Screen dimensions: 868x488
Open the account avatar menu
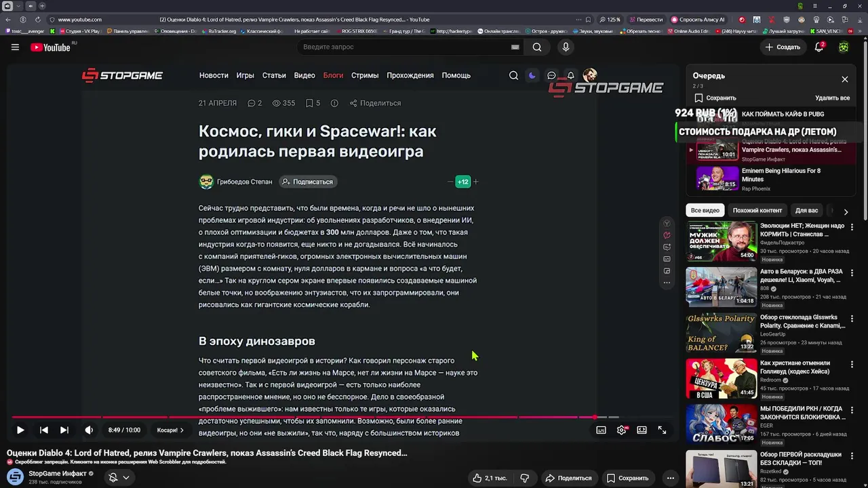tap(844, 47)
